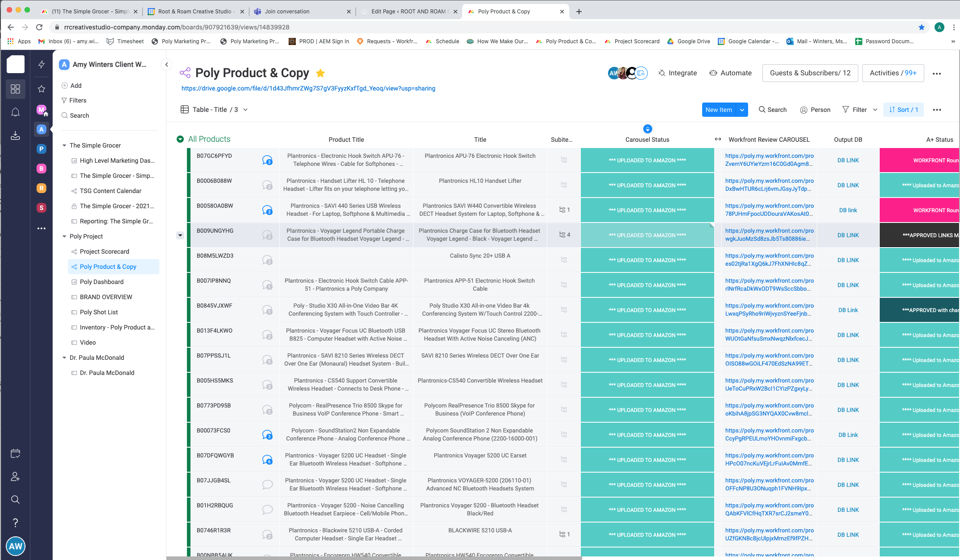
Task: Open Guests & Subscribers list
Action: [x=810, y=73]
